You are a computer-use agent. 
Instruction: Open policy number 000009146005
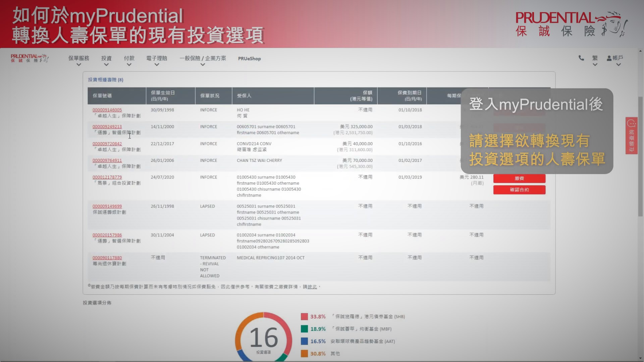click(x=107, y=110)
